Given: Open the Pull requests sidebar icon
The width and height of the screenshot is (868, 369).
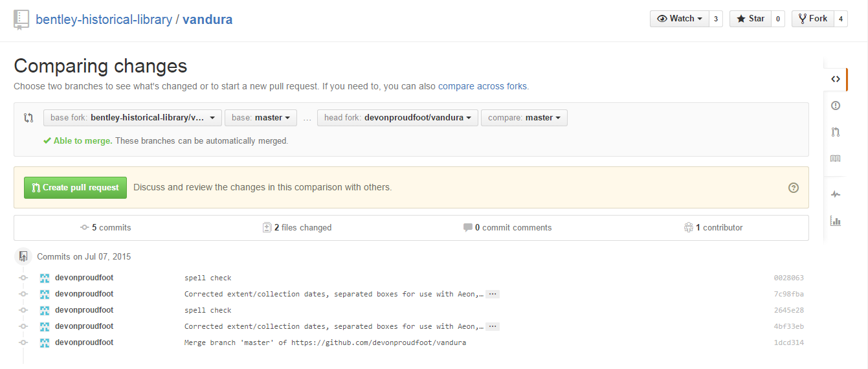Looking at the screenshot, I should 836,132.
